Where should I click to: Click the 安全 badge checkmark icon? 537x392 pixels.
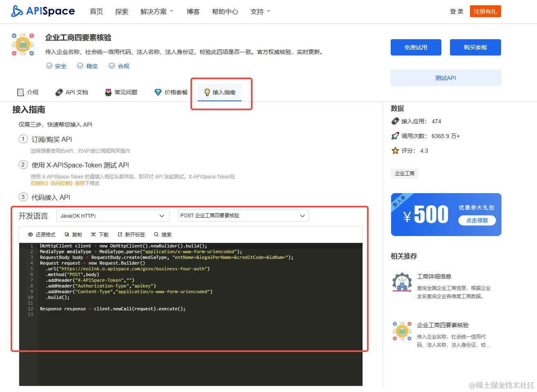49,66
